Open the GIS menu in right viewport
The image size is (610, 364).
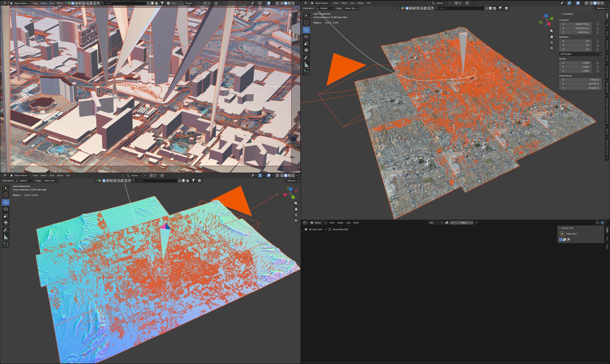point(368,3)
